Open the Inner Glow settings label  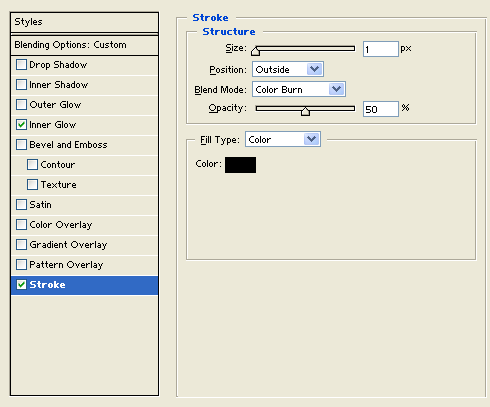[x=53, y=125]
